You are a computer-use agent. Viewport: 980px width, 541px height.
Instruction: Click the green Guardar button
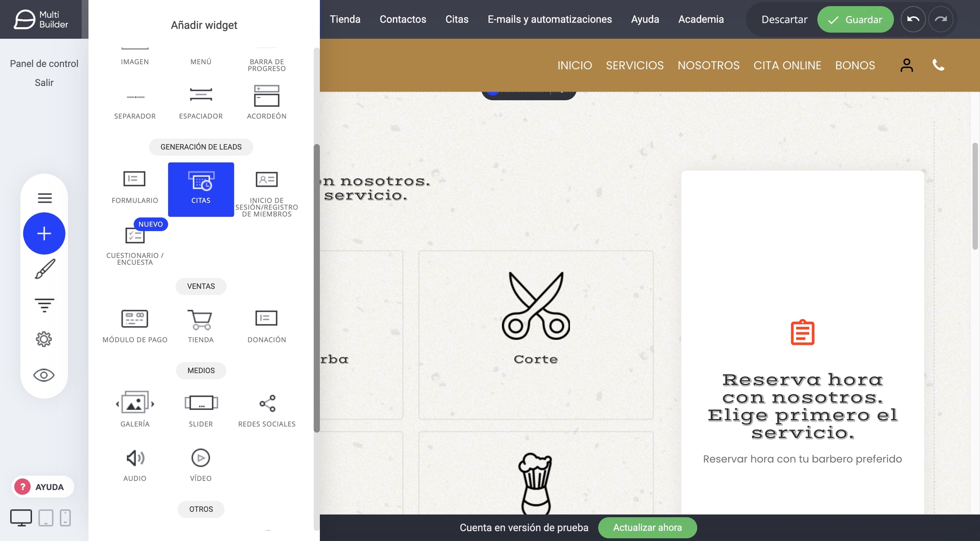tap(855, 19)
